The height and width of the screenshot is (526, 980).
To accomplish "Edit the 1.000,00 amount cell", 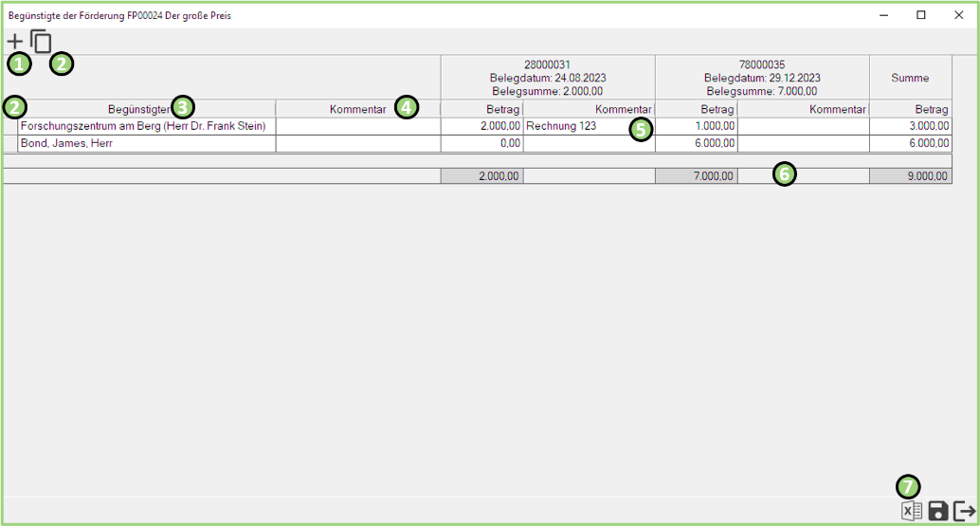I will point(696,126).
